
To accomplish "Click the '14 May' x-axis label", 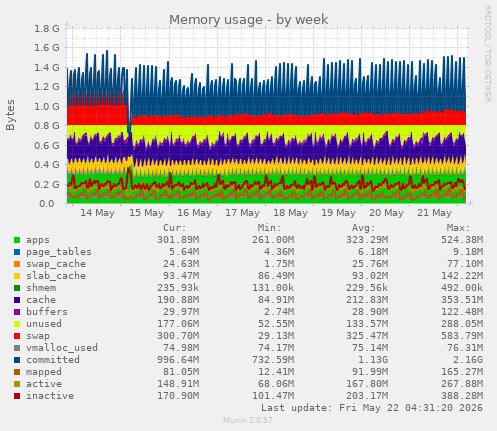I will coord(97,213).
